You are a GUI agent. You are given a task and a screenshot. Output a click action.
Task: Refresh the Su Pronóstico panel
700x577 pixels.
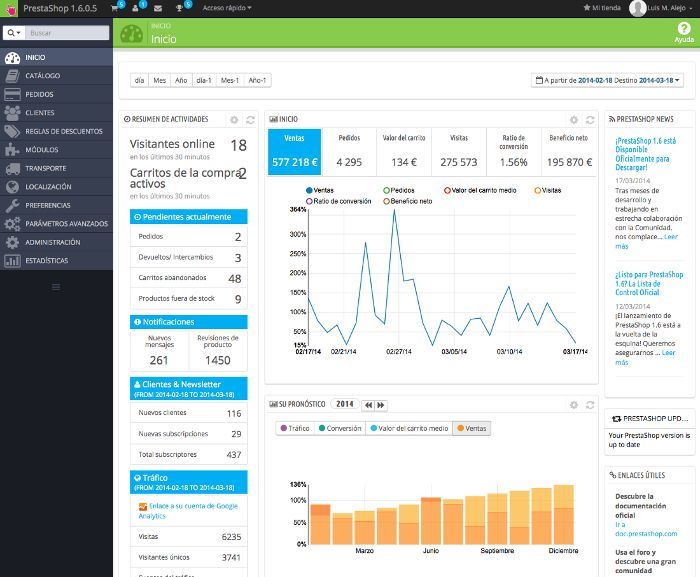[590, 405]
